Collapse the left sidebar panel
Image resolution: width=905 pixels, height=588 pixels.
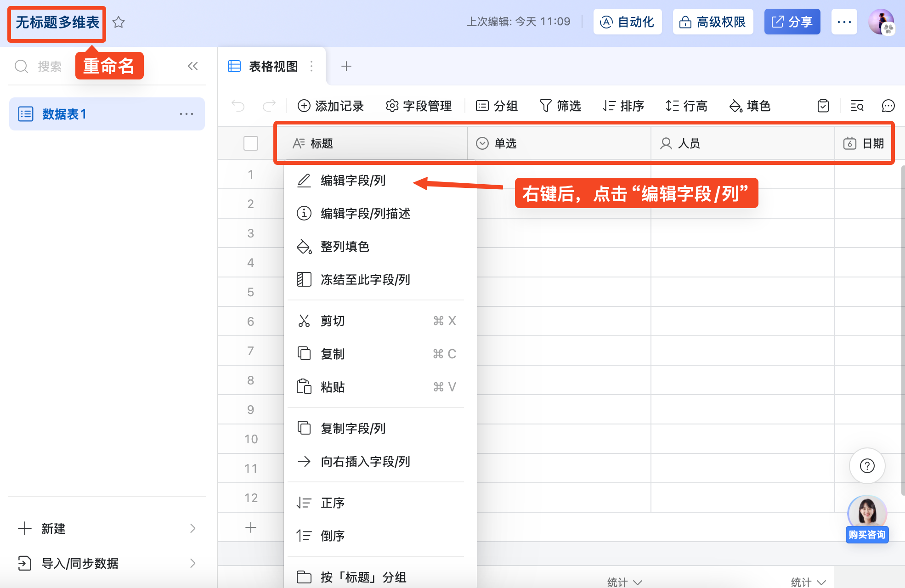193,66
